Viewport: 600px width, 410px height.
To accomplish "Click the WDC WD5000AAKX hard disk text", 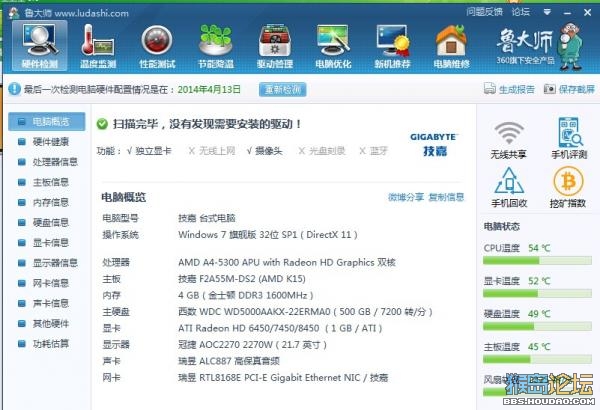I will point(305,312).
